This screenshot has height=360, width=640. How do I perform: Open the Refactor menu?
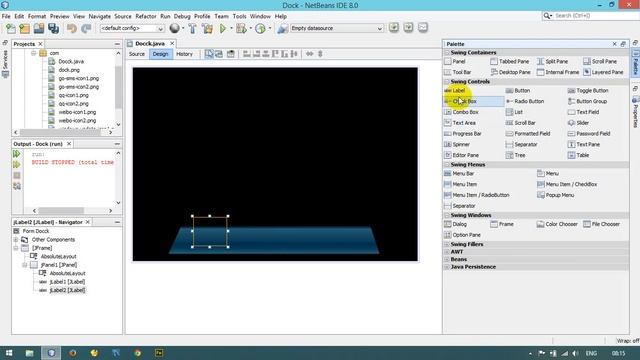[x=146, y=16]
